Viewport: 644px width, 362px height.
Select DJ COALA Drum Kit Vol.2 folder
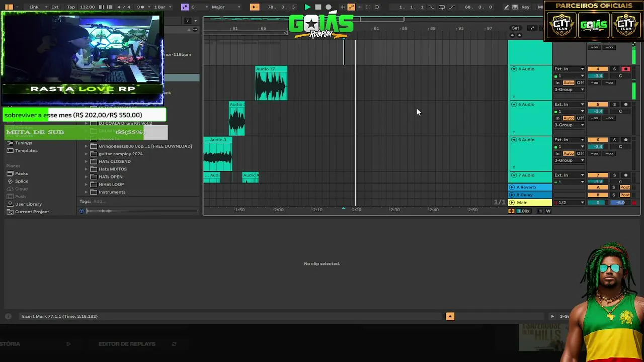(x=125, y=123)
